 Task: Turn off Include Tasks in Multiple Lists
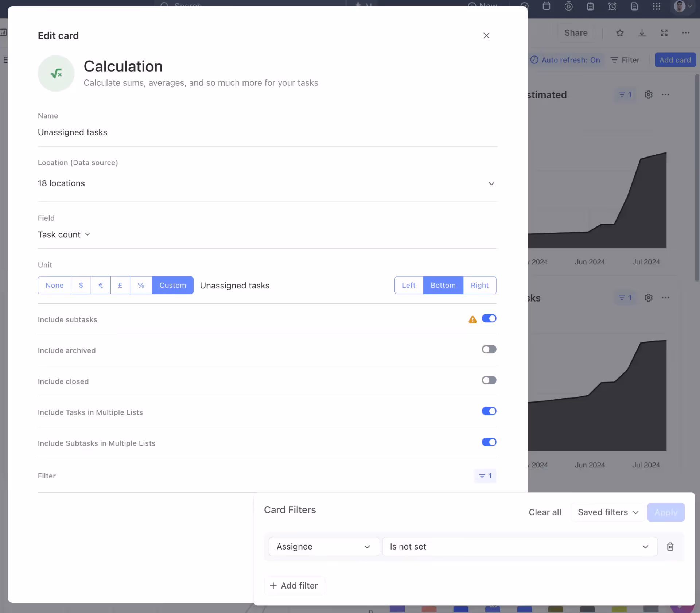pos(489,411)
